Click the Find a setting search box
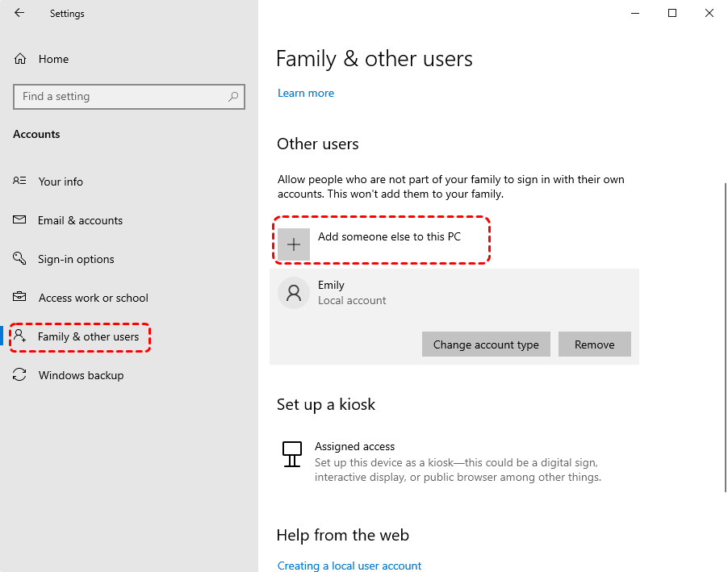 click(x=121, y=97)
